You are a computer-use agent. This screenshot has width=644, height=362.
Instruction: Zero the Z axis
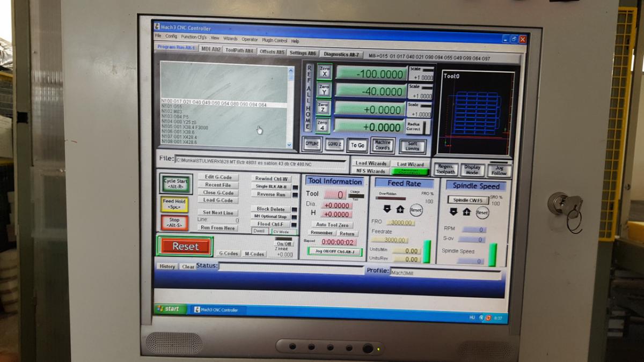pyautogui.click(x=323, y=108)
